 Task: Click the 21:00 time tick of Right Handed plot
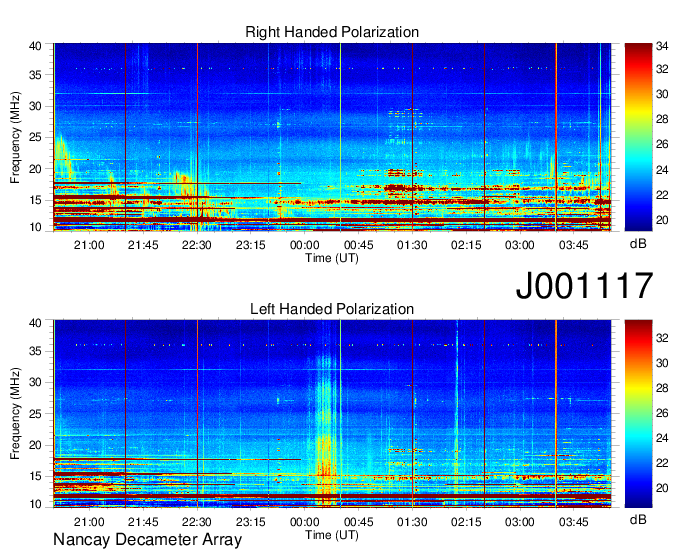(89, 245)
